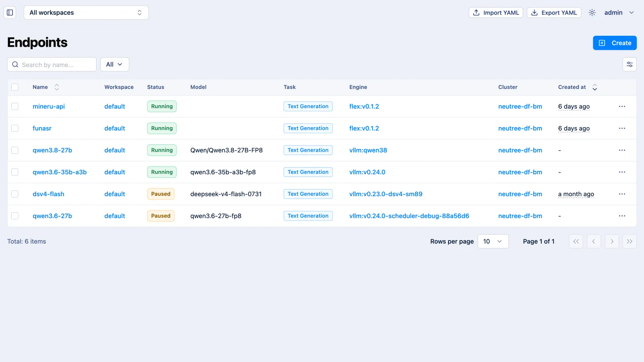The width and height of the screenshot is (644, 362).
Task: Open the rows per page dropdown
Action: [493, 241]
